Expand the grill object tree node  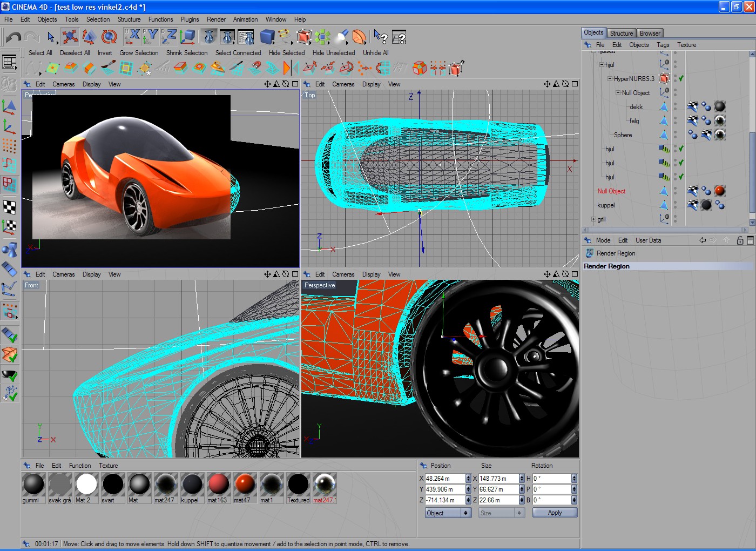(x=593, y=219)
